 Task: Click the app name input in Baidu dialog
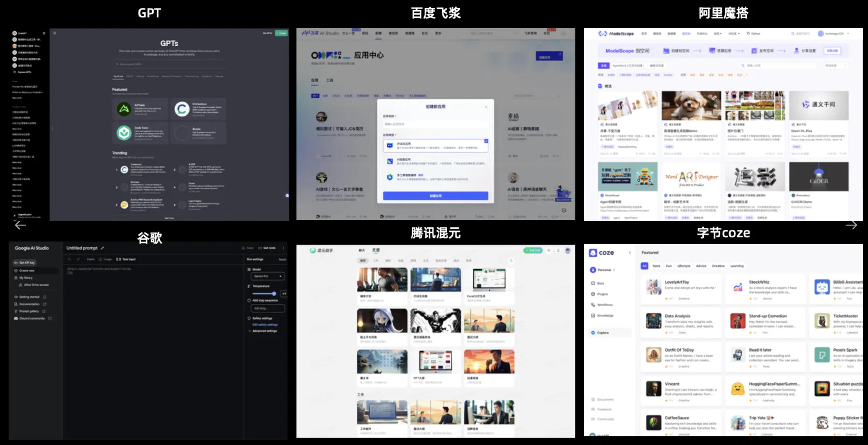pos(435,124)
